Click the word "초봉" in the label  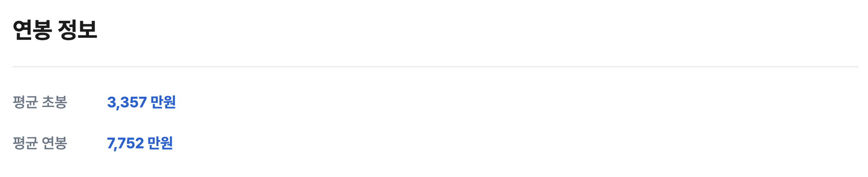click(54, 102)
